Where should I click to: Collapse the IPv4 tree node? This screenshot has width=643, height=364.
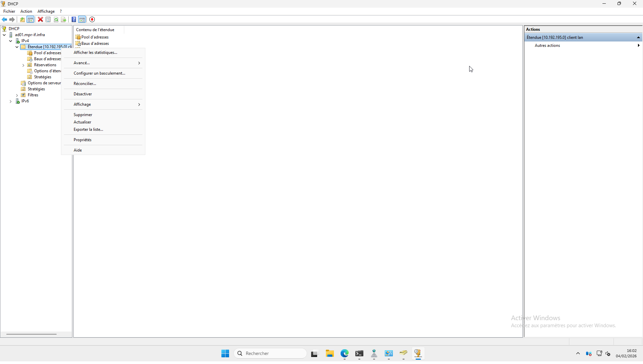point(10,41)
